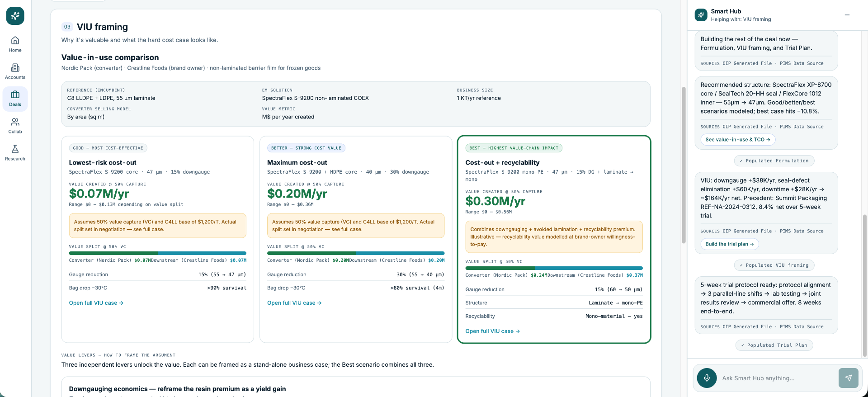The height and width of the screenshot is (397, 868).
Task: Click the Smart Hub chat scrollbar
Action: point(865,285)
